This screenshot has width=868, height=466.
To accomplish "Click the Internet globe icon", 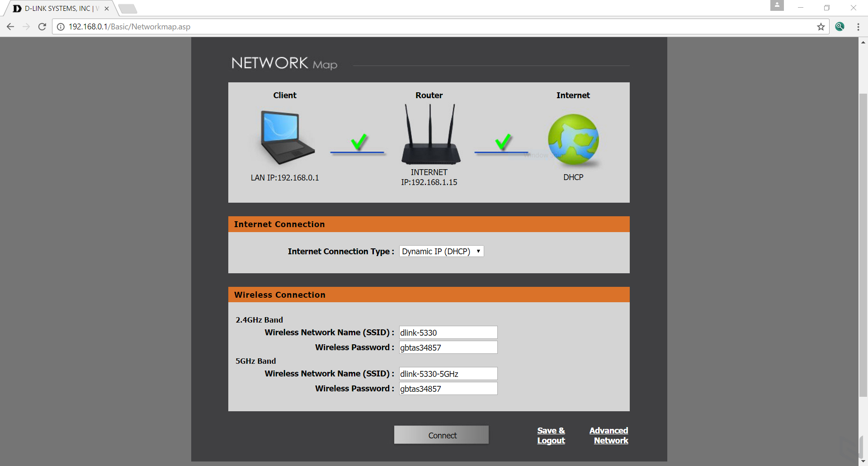I will pos(573,139).
